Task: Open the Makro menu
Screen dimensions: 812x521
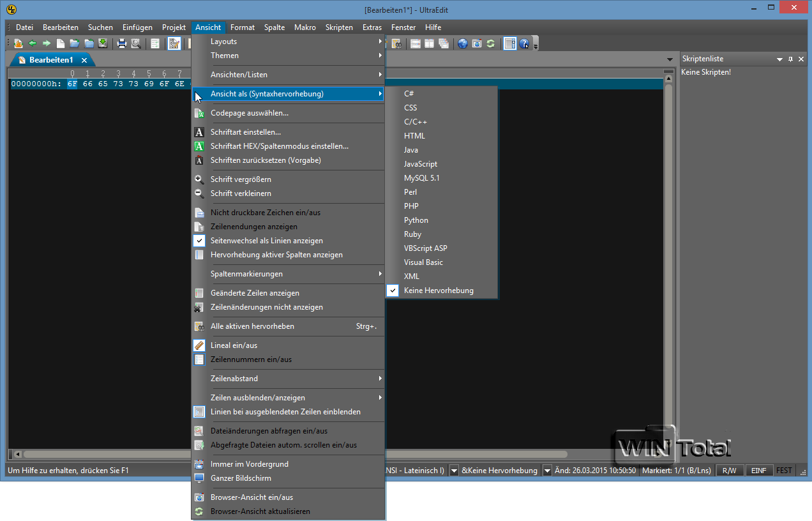Action: 305,27
